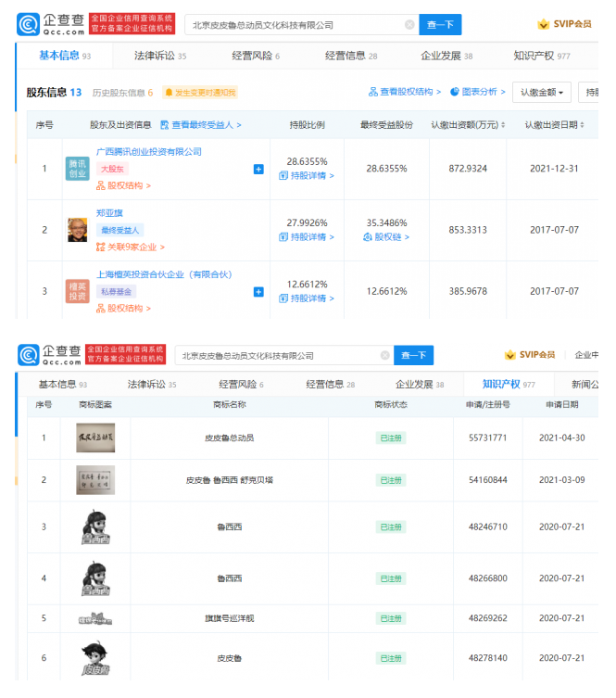This screenshot has height=698, width=616.
Task: Open 历史股东信息 6 link
Action: [122, 93]
